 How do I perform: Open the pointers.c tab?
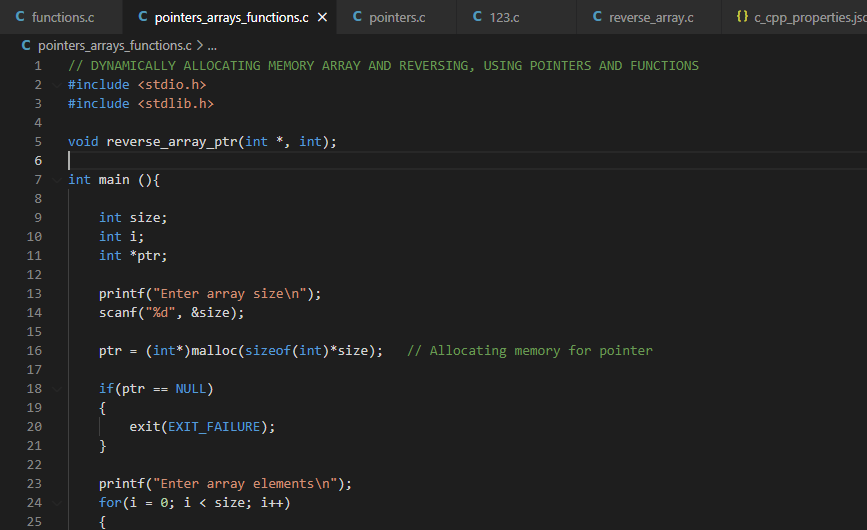click(x=396, y=17)
